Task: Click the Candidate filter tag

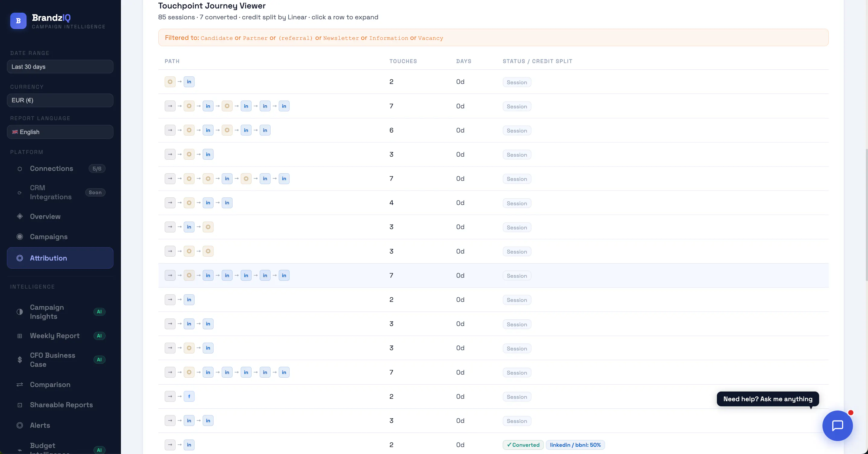Action: tap(217, 38)
